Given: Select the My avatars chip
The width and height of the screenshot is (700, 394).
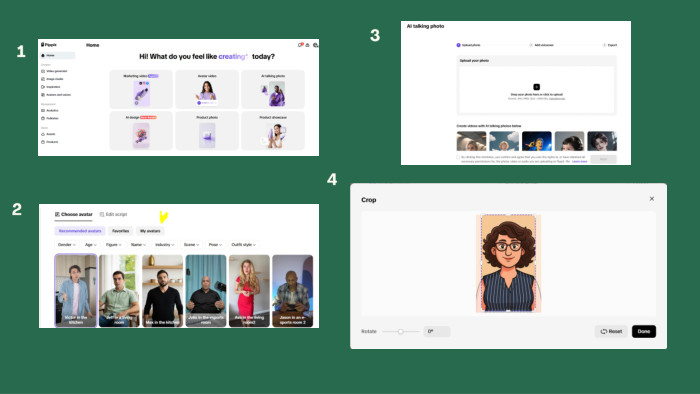Looking at the screenshot, I should [150, 231].
